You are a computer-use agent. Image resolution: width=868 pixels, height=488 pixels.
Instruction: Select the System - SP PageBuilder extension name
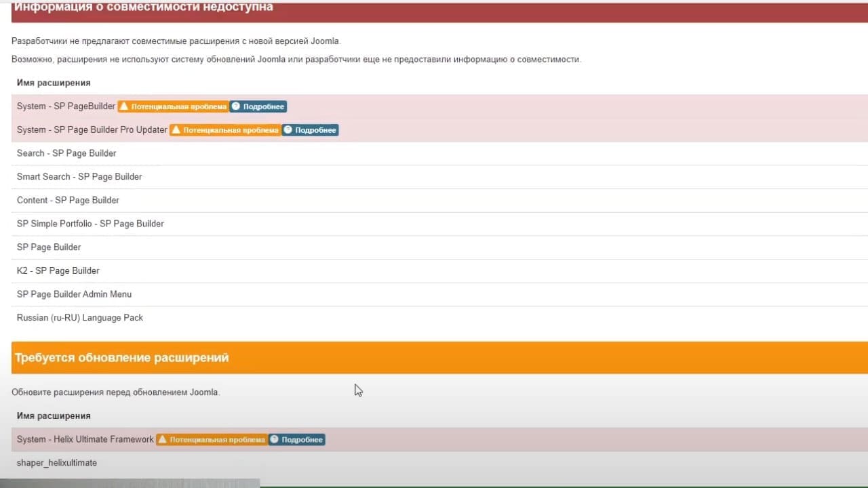pyautogui.click(x=66, y=106)
